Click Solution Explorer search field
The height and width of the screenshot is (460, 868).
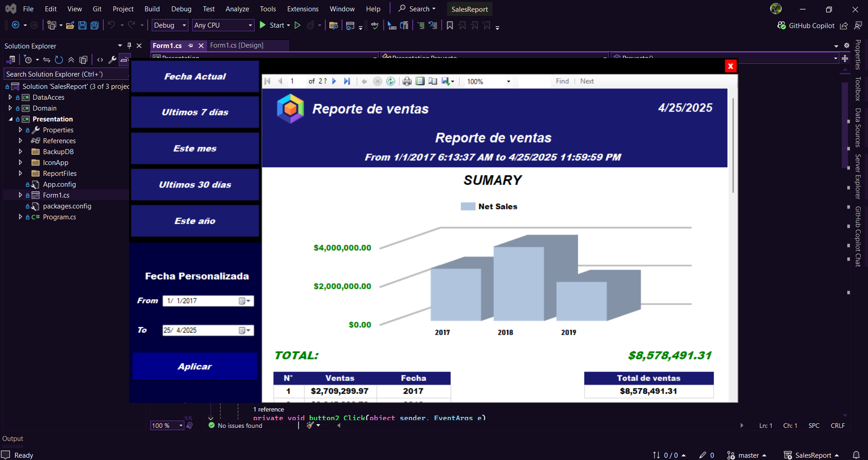(66, 74)
